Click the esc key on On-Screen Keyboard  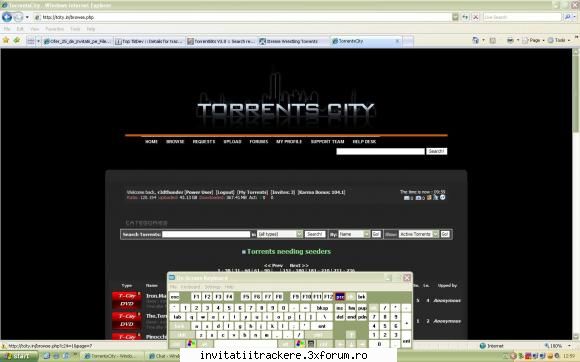click(x=175, y=297)
